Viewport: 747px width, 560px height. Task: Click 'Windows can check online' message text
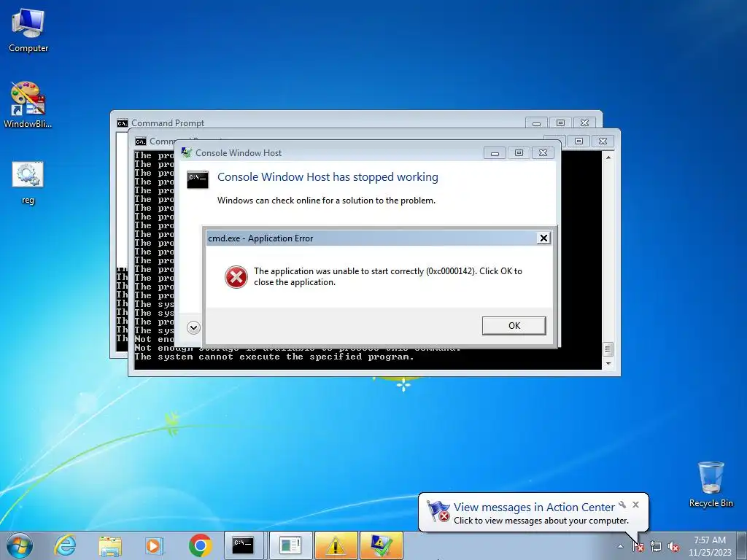pyautogui.click(x=326, y=201)
